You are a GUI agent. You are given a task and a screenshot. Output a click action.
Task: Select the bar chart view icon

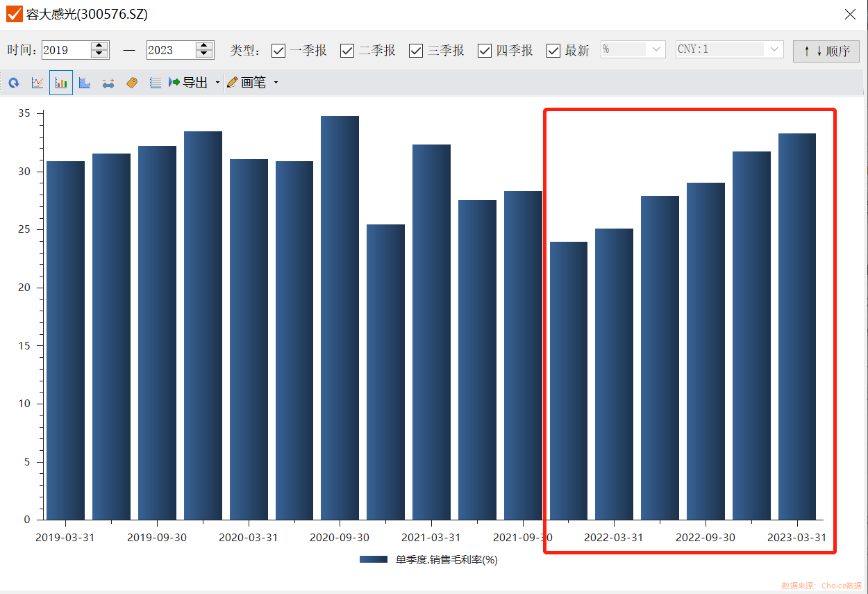(61, 83)
